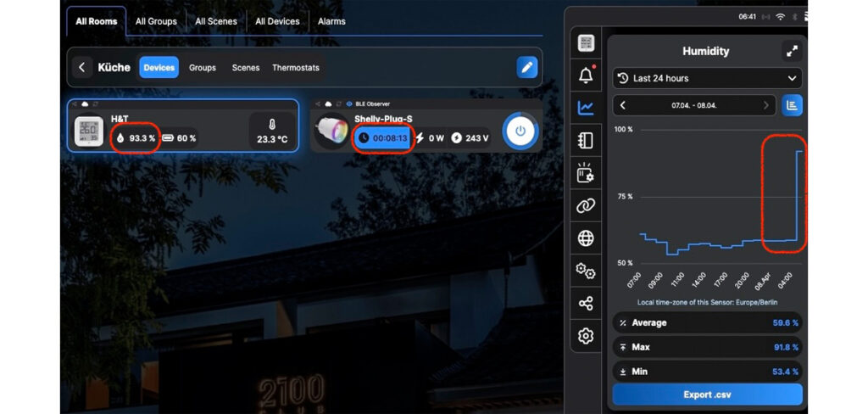The image size is (868, 414).
Task: Click the globe icon in sidebar
Action: click(586, 238)
